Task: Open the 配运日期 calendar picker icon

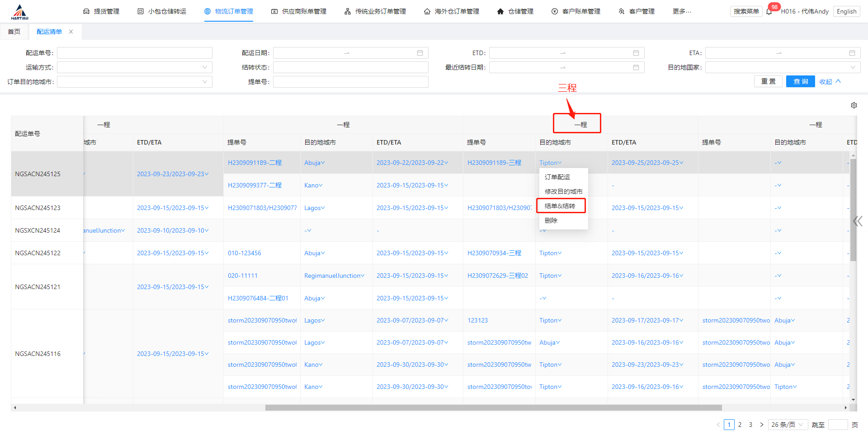Action: coord(420,53)
